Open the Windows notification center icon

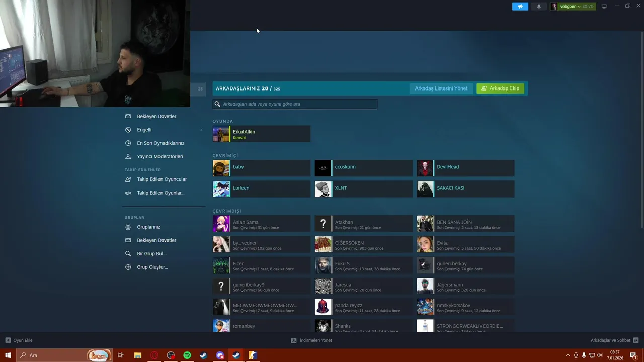point(633,355)
